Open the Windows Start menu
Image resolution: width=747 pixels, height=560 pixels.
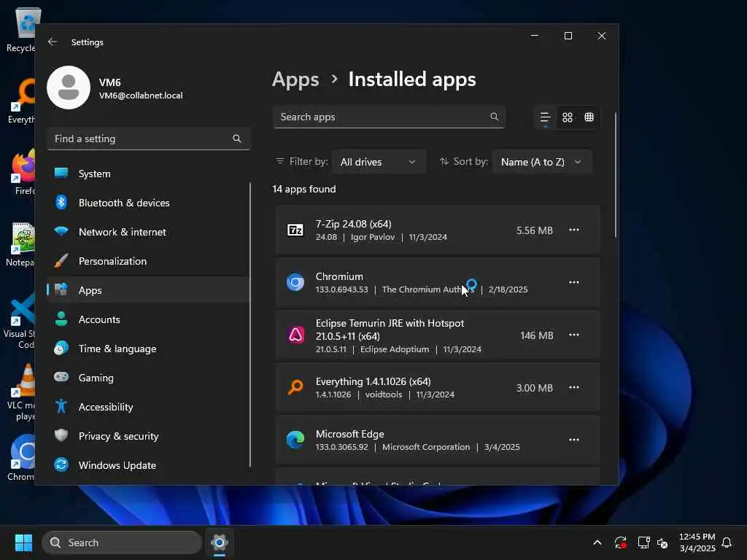coord(23,542)
